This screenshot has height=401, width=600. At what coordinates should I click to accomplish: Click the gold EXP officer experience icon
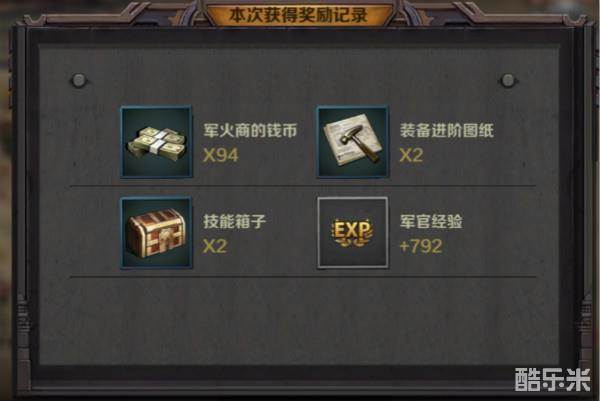pyautogui.click(x=352, y=233)
